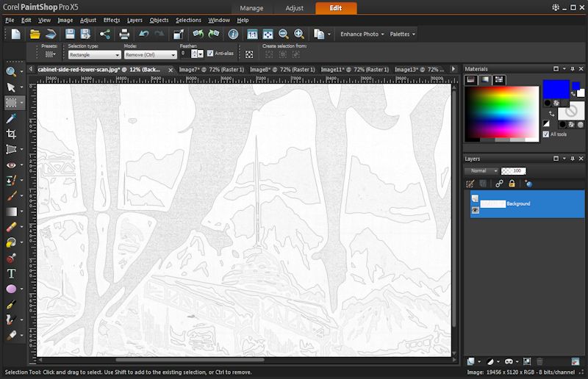The width and height of the screenshot is (588, 379).
Task: Click the Save icon in the toolbar
Action: (x=70, y=34)
